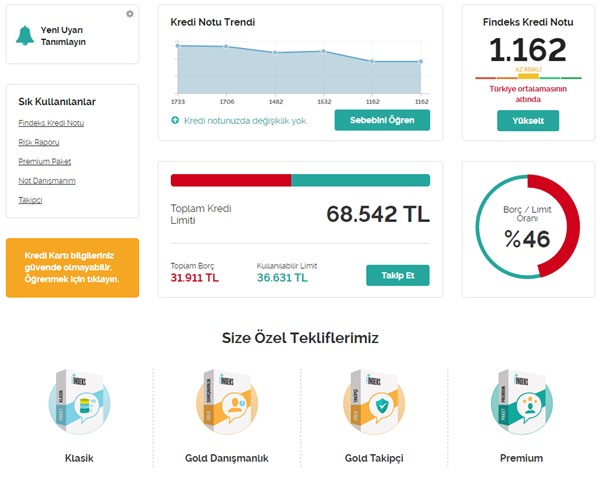600x477 pixels.
Task: Click the green plus icon beside Kredi notunuzda
Action: [x=176, y=120]
